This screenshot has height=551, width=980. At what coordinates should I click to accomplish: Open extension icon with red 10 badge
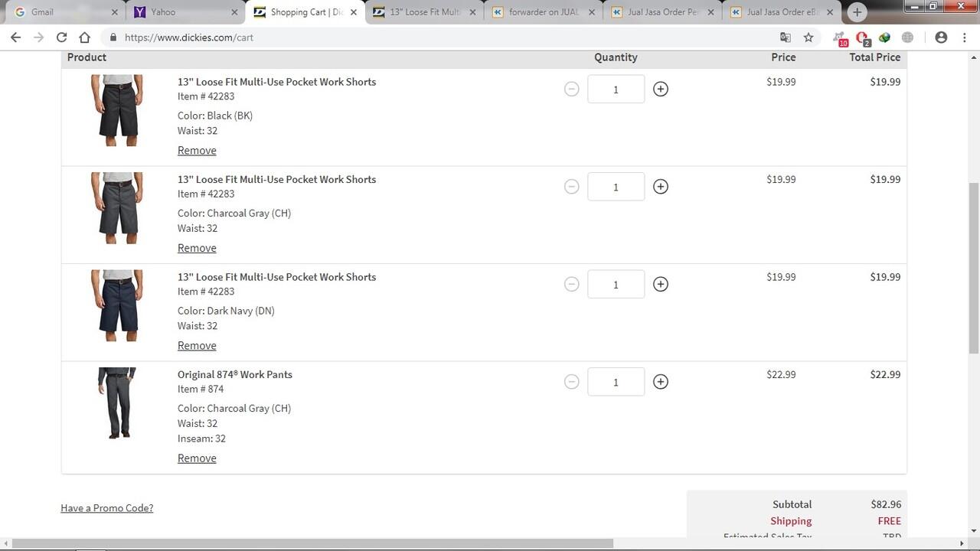[x=840, y=38]
